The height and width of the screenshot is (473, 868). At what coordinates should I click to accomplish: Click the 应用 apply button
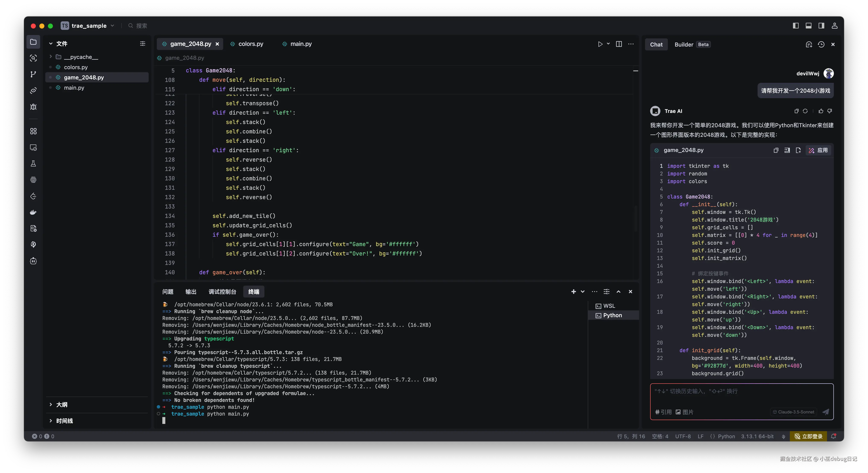pyautogui.click(x=818, y=150)
